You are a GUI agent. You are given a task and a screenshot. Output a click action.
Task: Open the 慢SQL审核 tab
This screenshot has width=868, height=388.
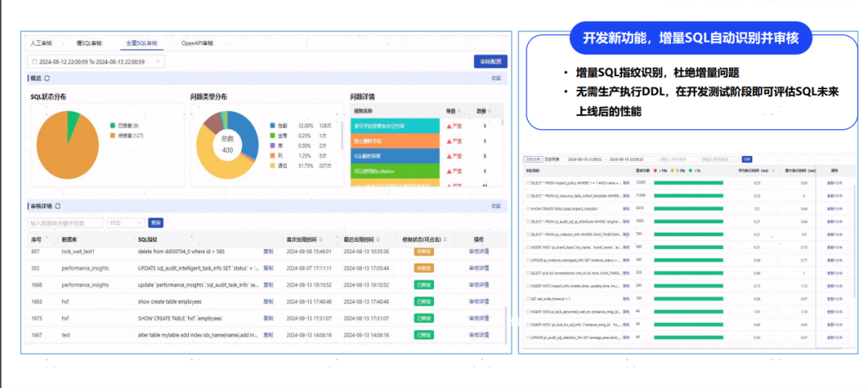(x=89, y=43)
